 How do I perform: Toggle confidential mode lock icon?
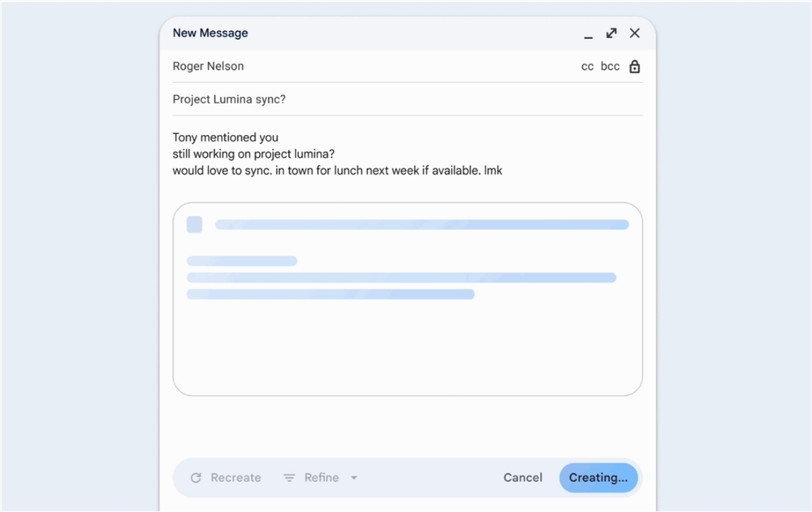(635, 67)
